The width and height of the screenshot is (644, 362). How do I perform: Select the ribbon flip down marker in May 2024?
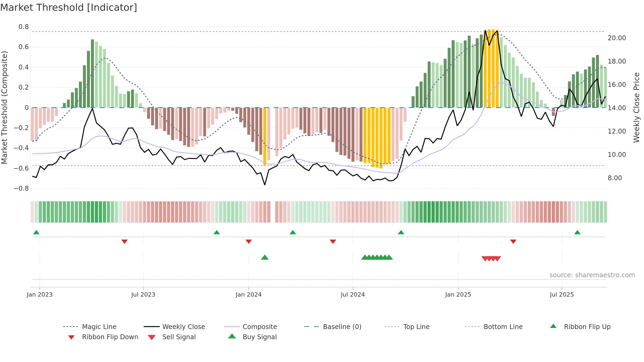pyautogui.click(x=333, y=242)
